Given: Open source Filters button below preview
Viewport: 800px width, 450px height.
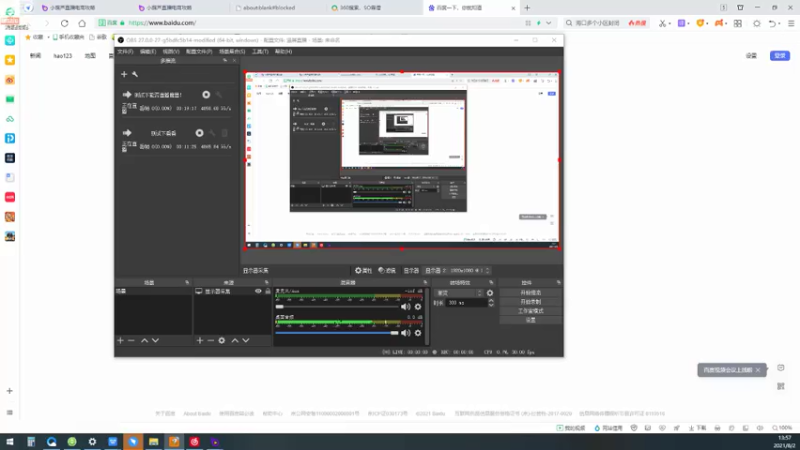Looking at the screenshot, I should pyautogui.click(x=387, y=270).
